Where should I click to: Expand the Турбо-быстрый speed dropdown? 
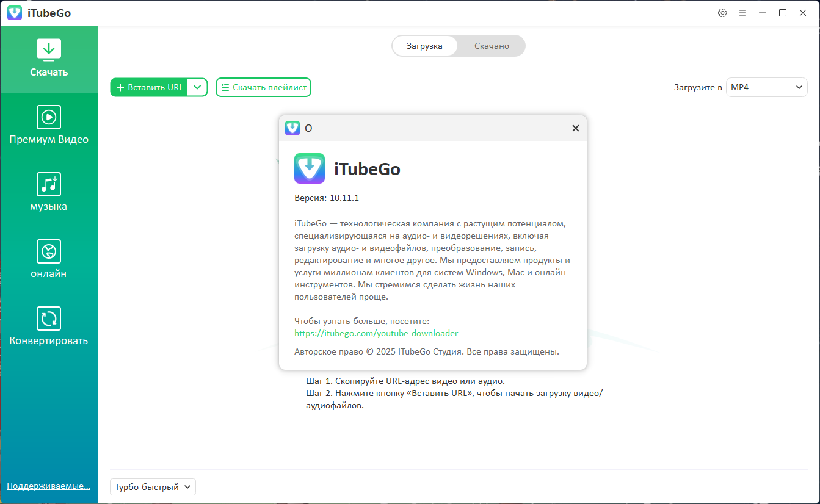[x=153, y=487]
